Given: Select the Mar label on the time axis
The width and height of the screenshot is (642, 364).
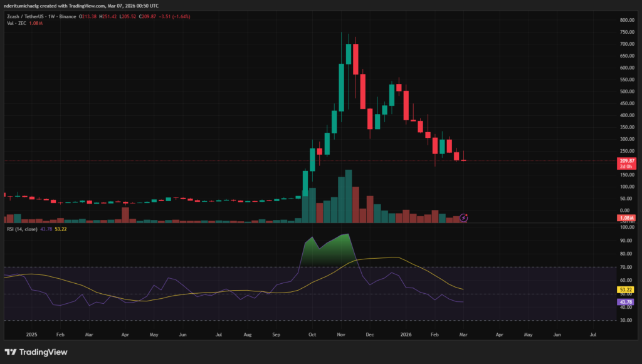Looking at the screenshot, I should pos(463,335).
